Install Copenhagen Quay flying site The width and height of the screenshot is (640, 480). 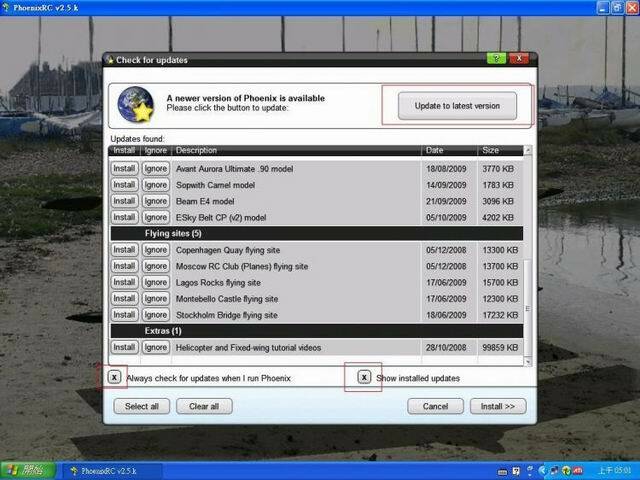click(124, 250)
